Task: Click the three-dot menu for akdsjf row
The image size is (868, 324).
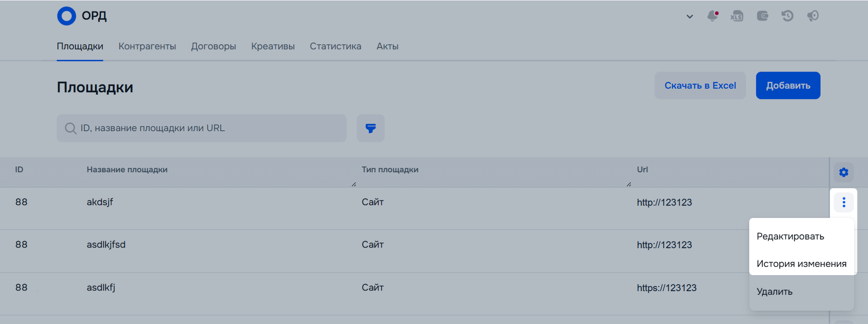Action: point(844,202)
